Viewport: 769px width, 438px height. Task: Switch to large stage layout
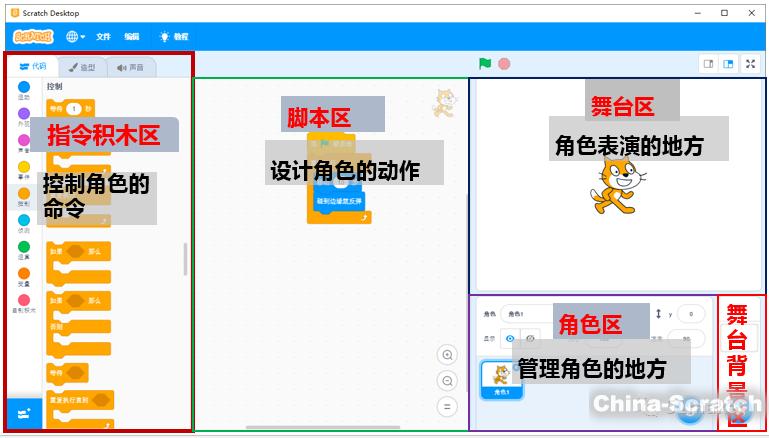click(x=728, y=64)
